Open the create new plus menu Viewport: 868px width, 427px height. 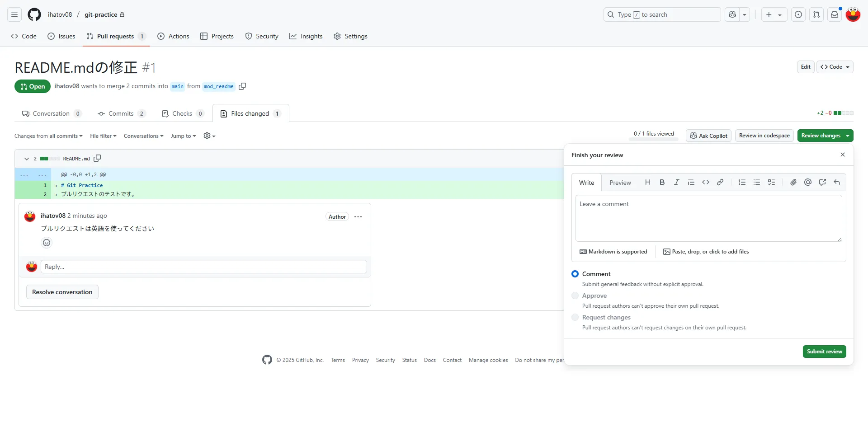[x=774, y=14]
